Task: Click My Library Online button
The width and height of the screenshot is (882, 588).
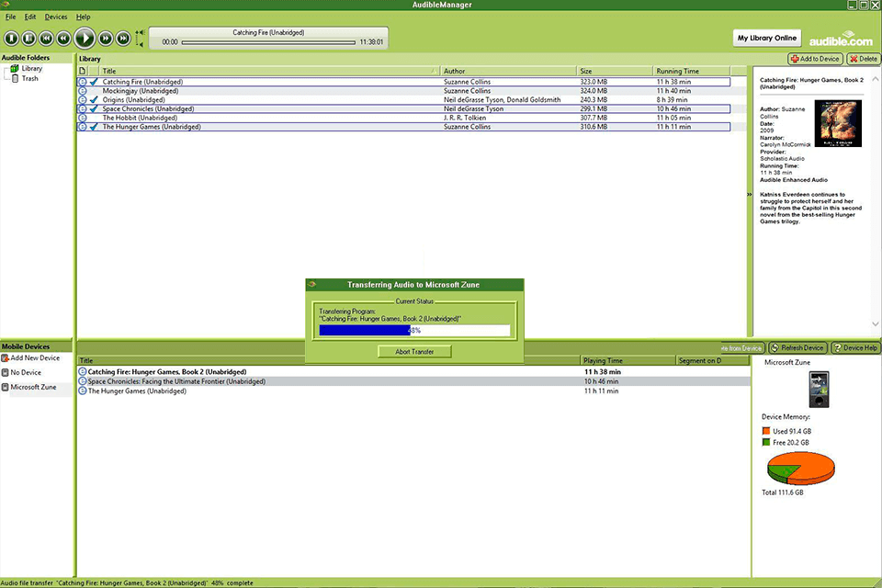Action: (766, 39)
